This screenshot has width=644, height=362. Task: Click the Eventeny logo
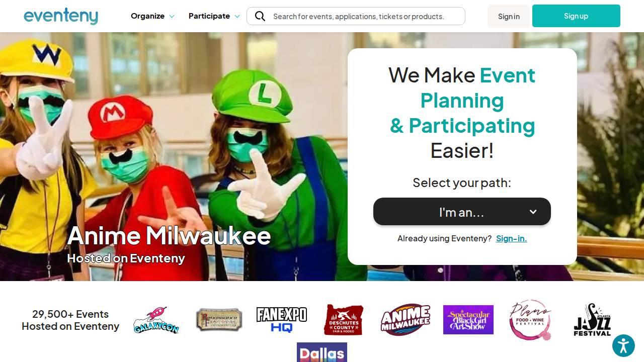(61, 16)
